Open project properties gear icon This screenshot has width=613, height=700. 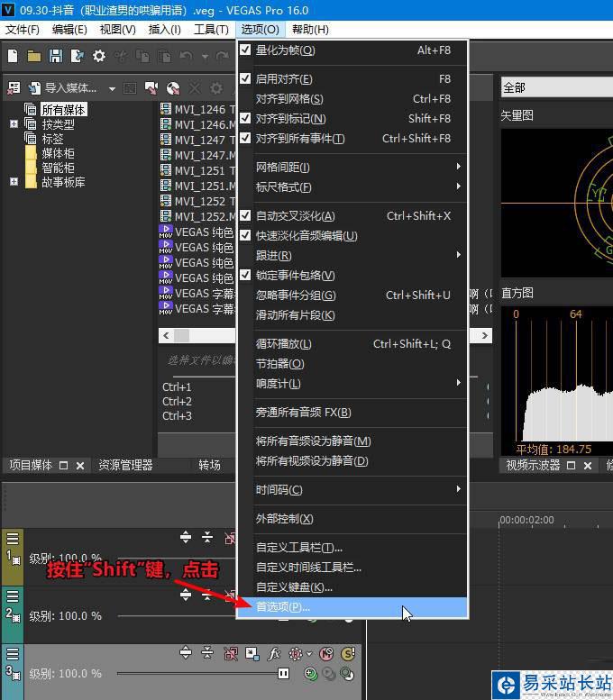pyautogui.click(x=99, y=56)
